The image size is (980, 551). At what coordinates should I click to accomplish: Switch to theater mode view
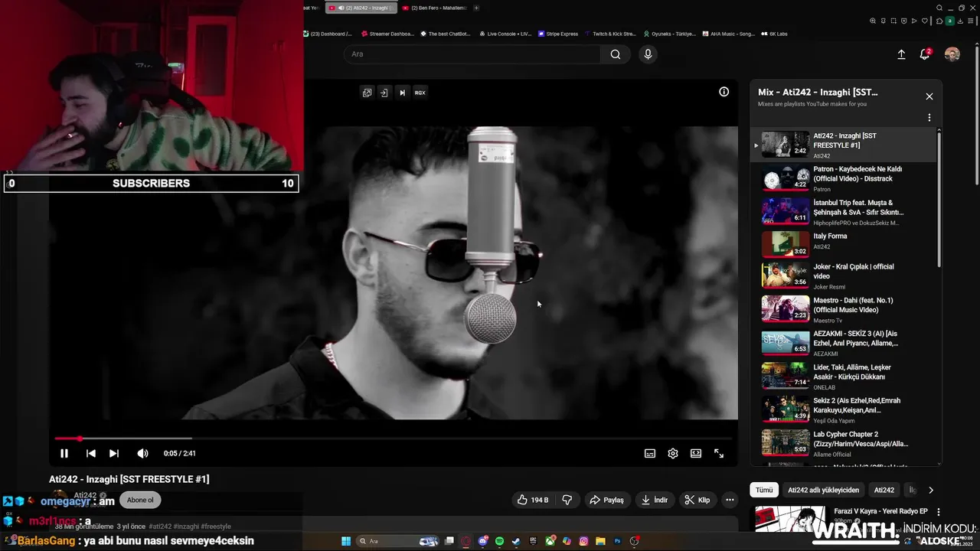click(x=696, y=453)
